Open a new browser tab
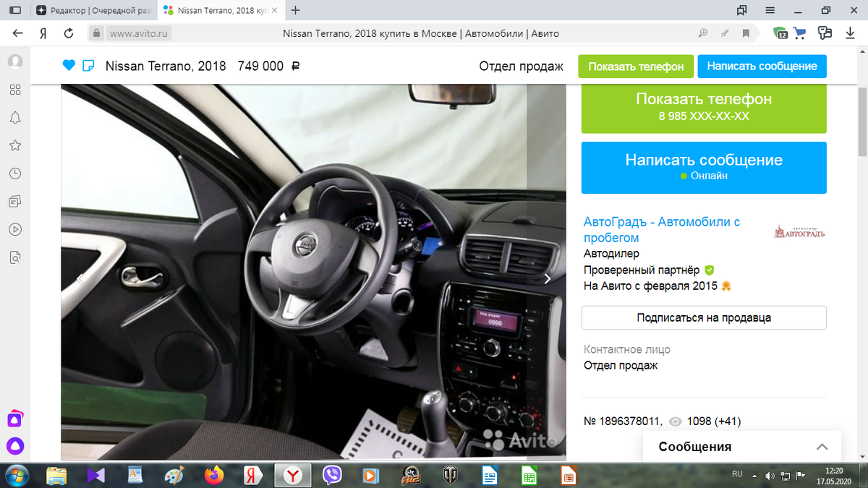 [295, 10]
